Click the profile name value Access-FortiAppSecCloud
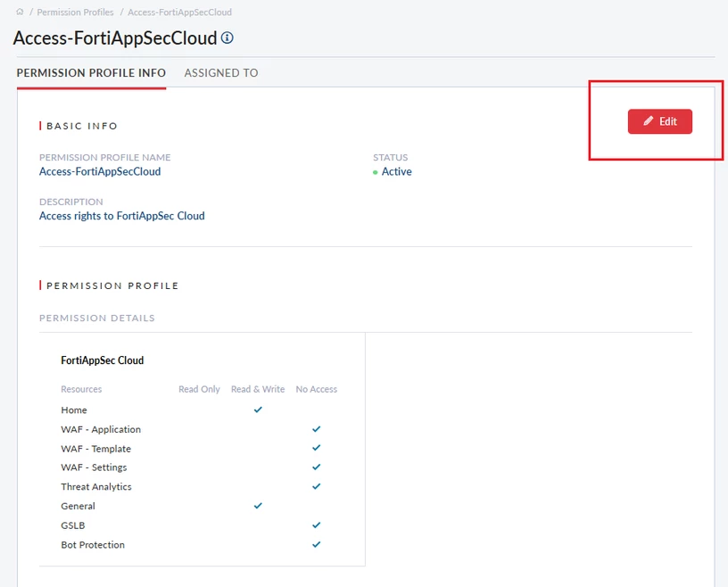Screen dimensions: 728x587 click(100, 171)
